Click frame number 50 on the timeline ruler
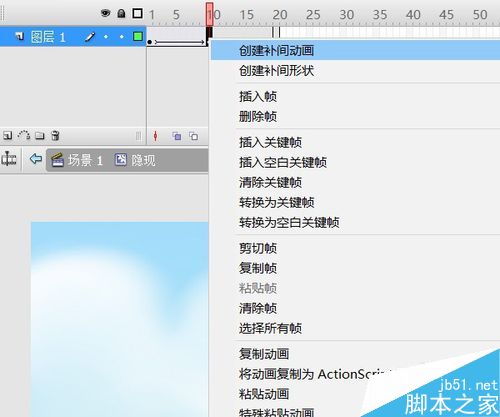The image size is (500, 417). click(x=480, y=15)
